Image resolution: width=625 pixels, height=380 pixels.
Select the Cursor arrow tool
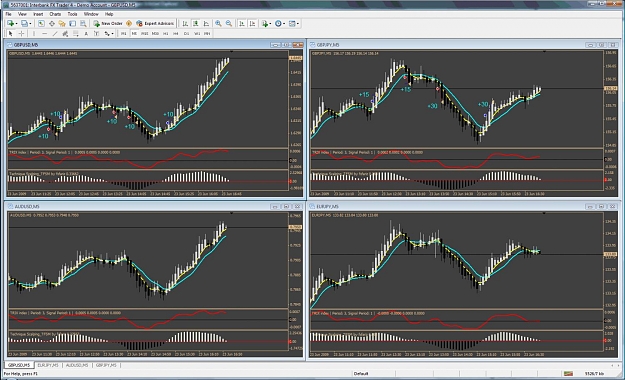[x=11, y=34]
